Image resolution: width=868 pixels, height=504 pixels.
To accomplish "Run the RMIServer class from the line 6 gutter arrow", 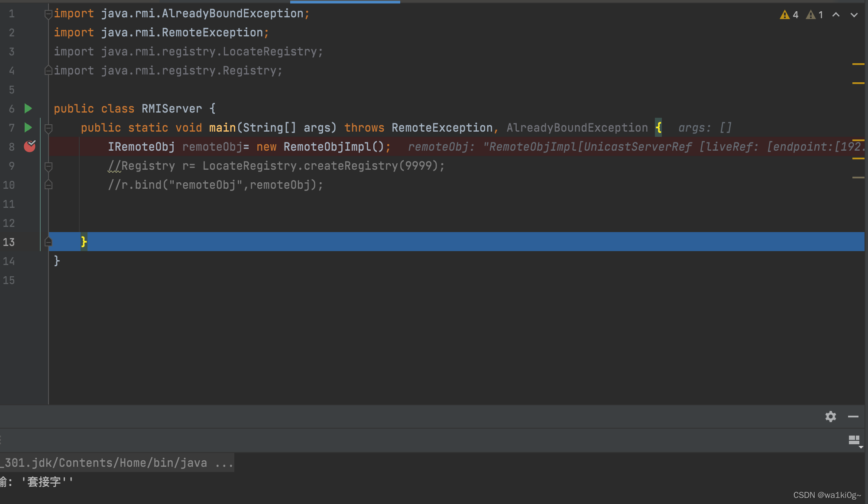I will 28,108.
